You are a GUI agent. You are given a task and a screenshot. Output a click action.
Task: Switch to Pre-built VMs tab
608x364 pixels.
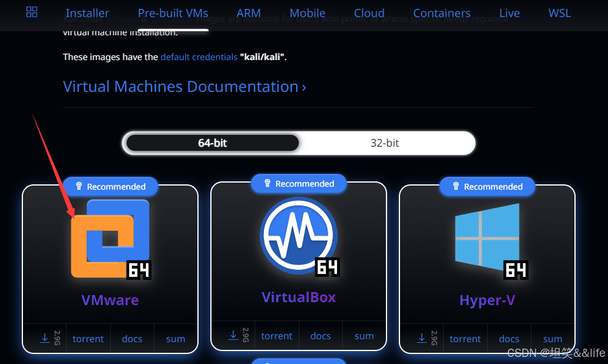173,13
